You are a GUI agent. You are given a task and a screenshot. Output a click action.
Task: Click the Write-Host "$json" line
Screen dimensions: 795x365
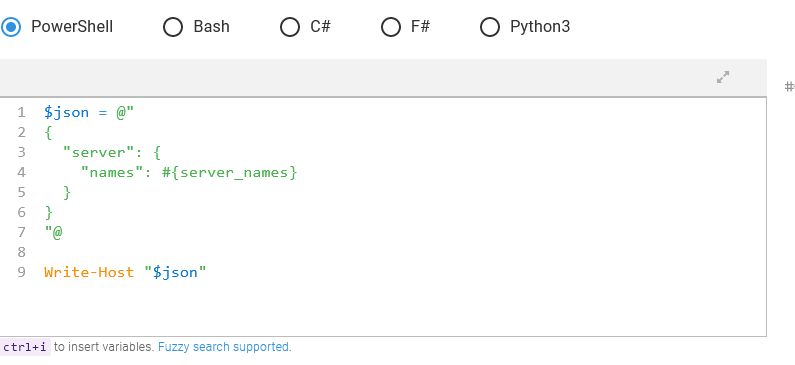pyautogui.click(x=125, y=272)
